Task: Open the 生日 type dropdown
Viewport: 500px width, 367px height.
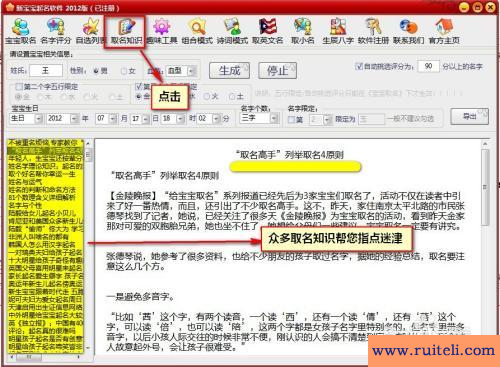Action: (x=39, y=119)
